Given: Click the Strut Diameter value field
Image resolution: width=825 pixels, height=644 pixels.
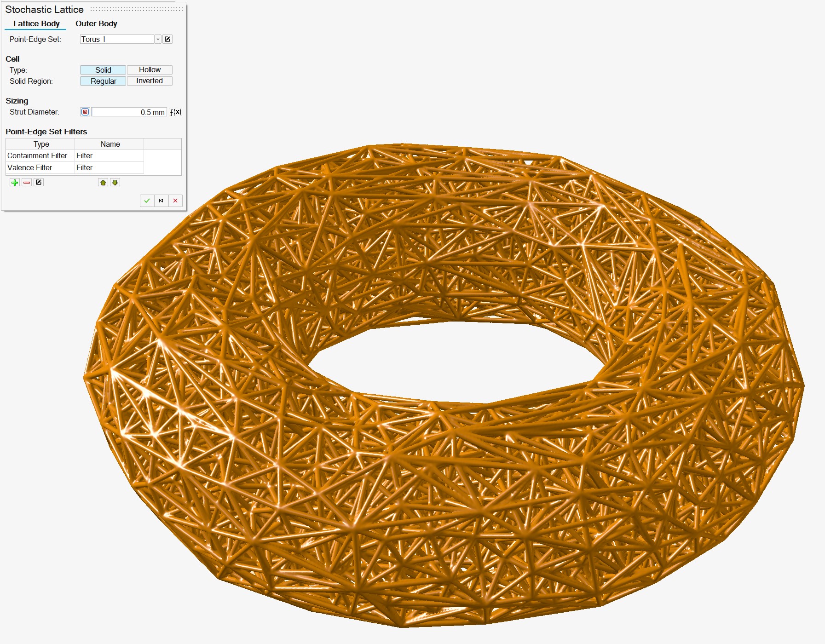Looking at the screenshot, I should [129, 112].
